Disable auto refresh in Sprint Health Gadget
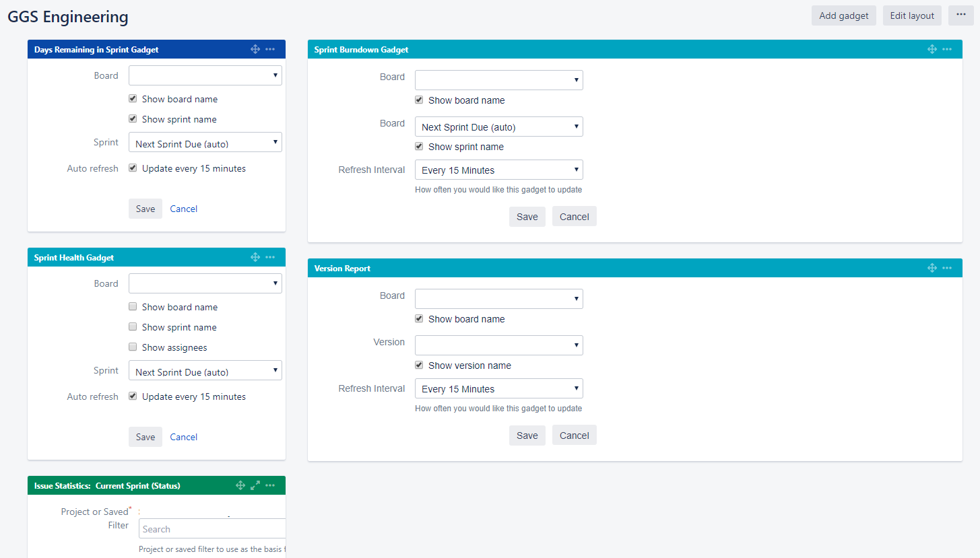 point(133,396)
